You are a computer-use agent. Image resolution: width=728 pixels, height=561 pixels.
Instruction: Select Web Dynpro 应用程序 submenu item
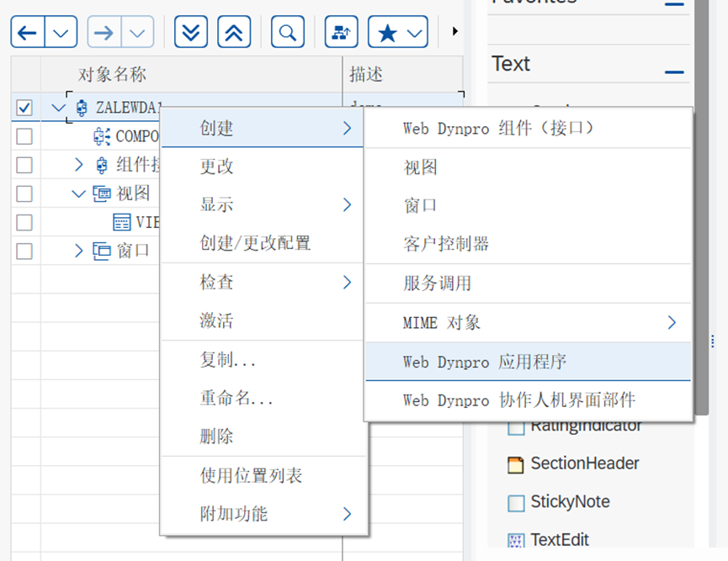tap(528, 362)
